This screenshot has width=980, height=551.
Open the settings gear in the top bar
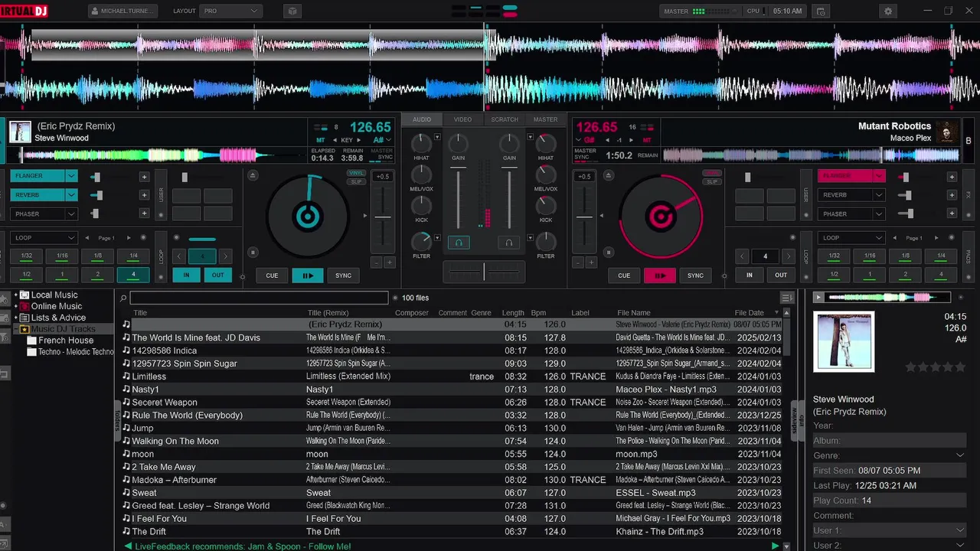[x=888, y=11]
